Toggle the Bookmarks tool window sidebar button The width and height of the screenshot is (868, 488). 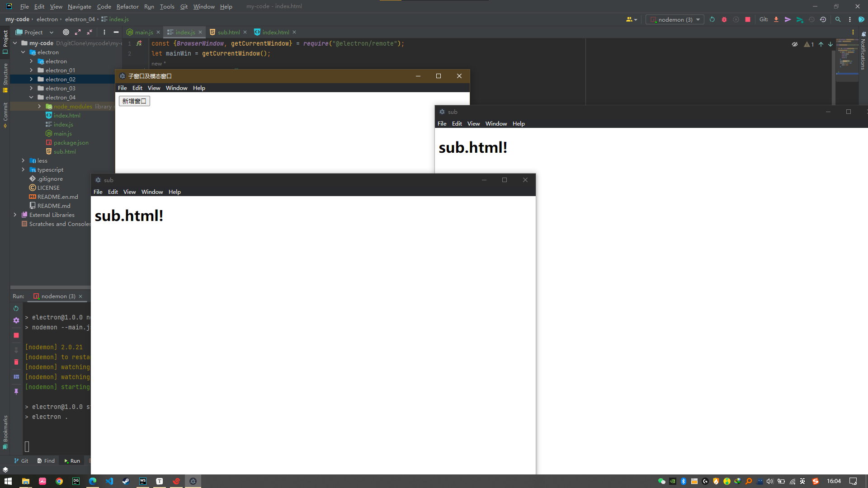pos(5,432)
